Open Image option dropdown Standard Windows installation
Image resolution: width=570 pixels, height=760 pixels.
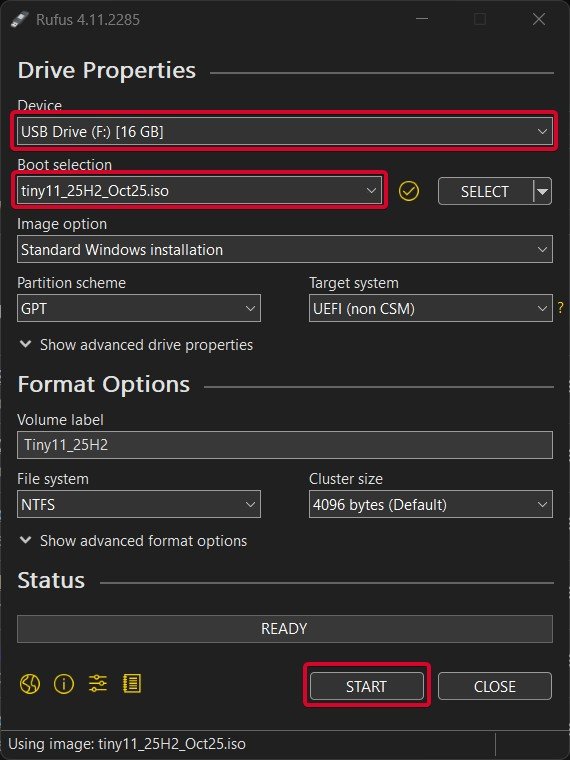point(285,250)
